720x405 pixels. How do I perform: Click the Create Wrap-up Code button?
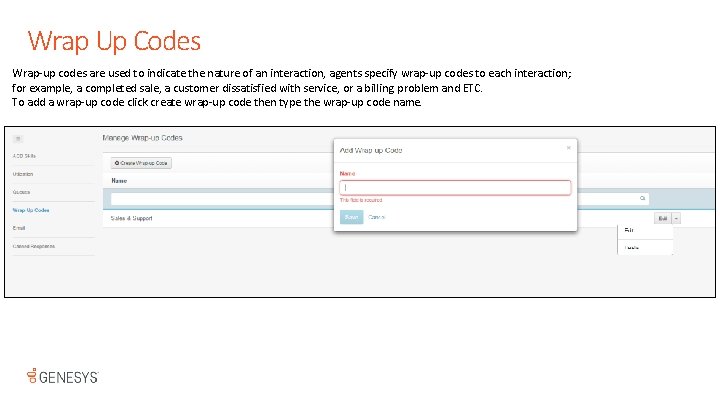point(141,163)
